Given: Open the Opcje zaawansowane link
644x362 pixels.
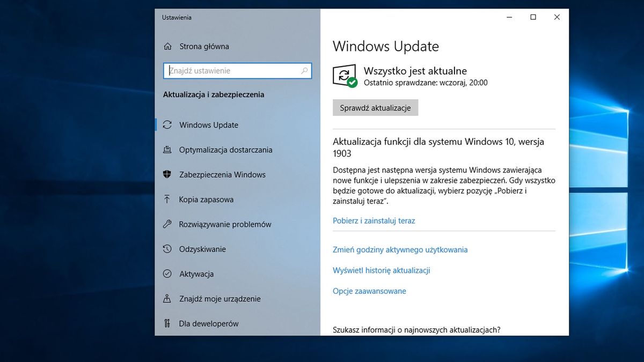Looking at the screenshot, I should click(369, 291).
